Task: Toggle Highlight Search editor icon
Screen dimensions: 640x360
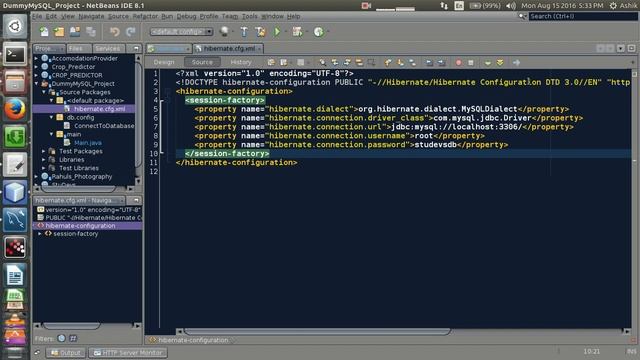Action: coord(359,62)
